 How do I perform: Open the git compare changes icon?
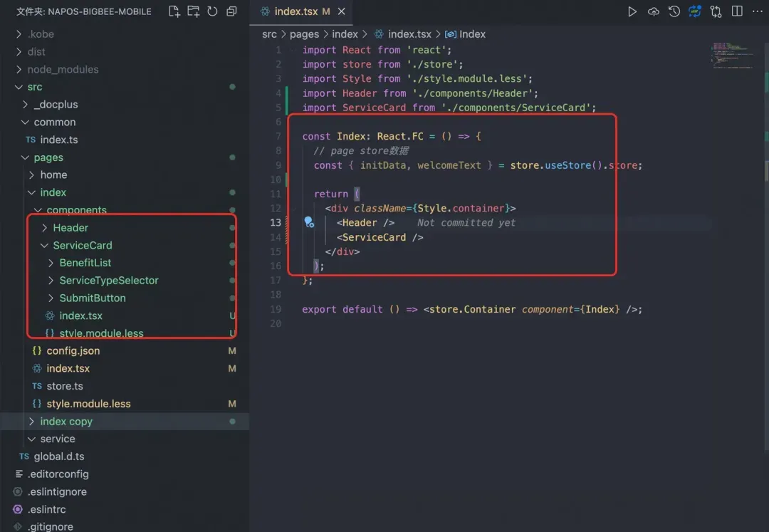coord(716,11)
